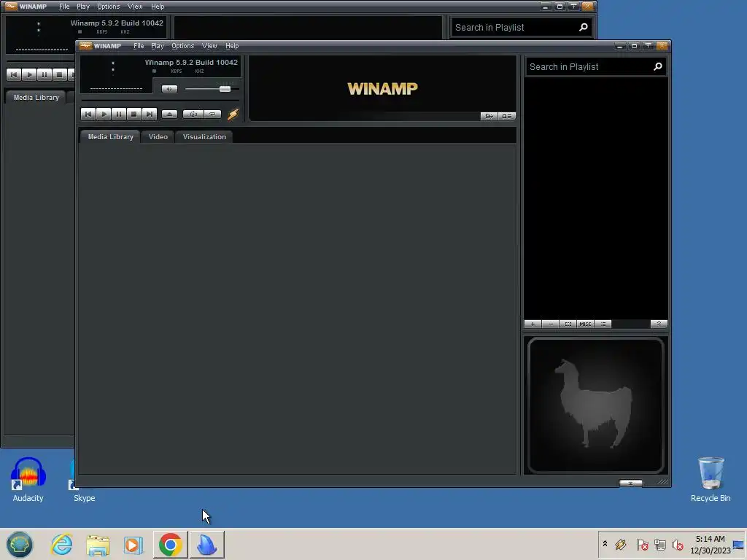
Task: Open Play menu in front Winamp window
Action: tap(158, 46)
